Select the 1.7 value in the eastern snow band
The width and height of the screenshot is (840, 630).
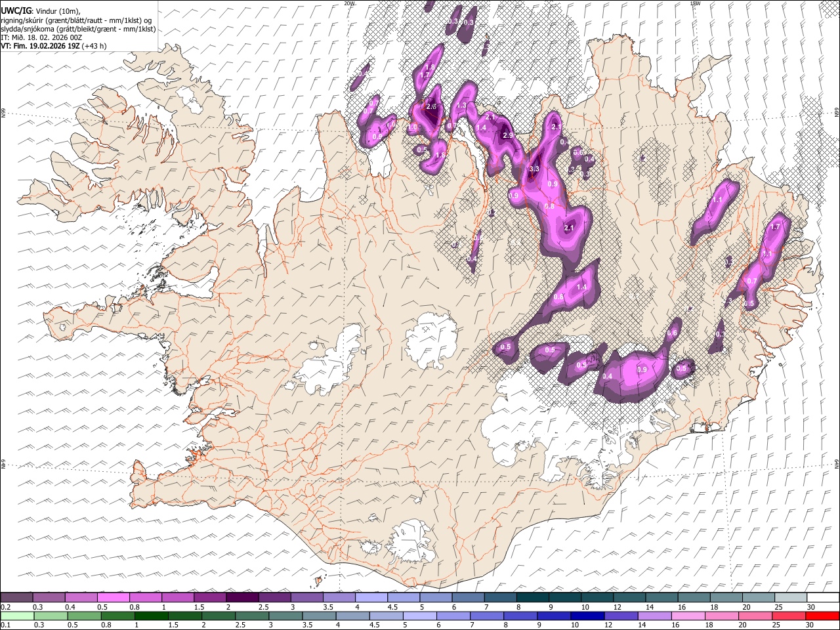click(x=775, y=227)
